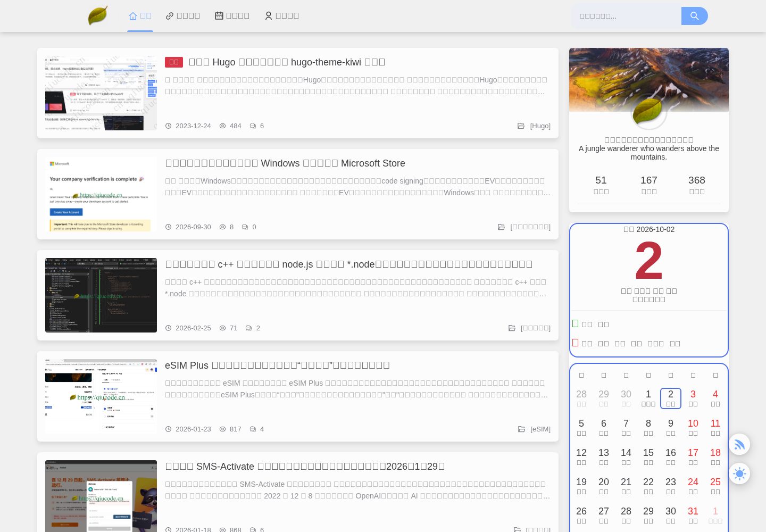Open the Windows Microsoft Store post title
Screen dimensions: 766x532
[285, 163]
